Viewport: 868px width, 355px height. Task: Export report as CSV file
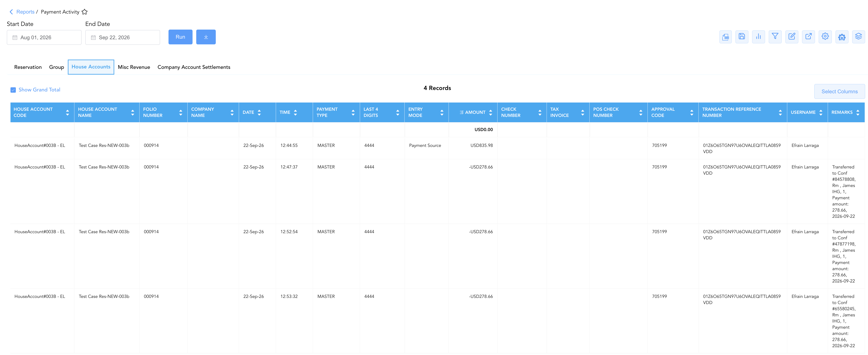[725, 37]
